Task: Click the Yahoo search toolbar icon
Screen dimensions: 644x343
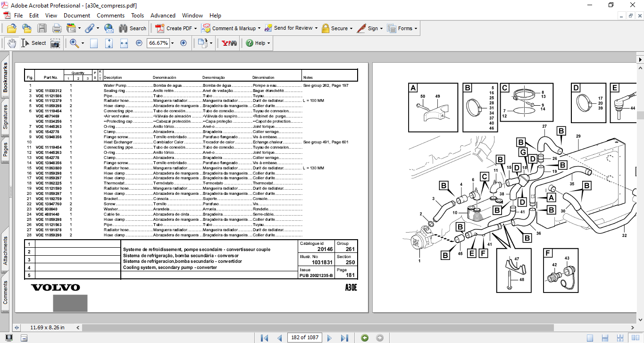Action: (x=229, y=43)
